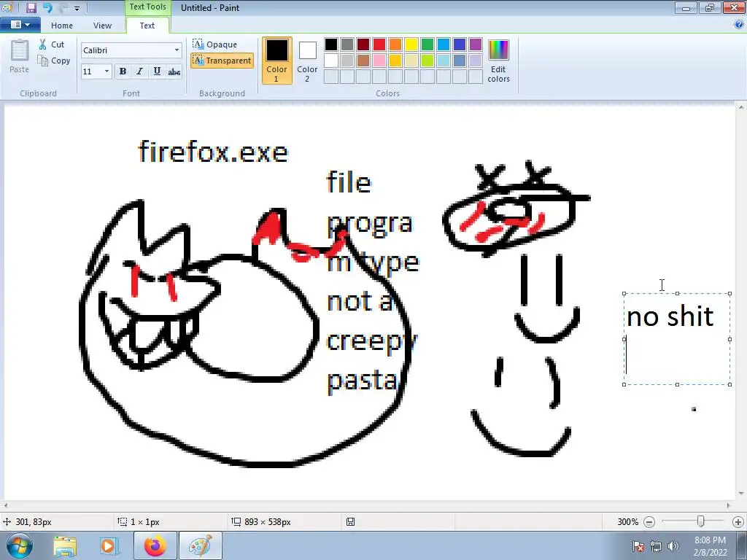
Task: Pick the green color swatch
Action: (427, 44)
